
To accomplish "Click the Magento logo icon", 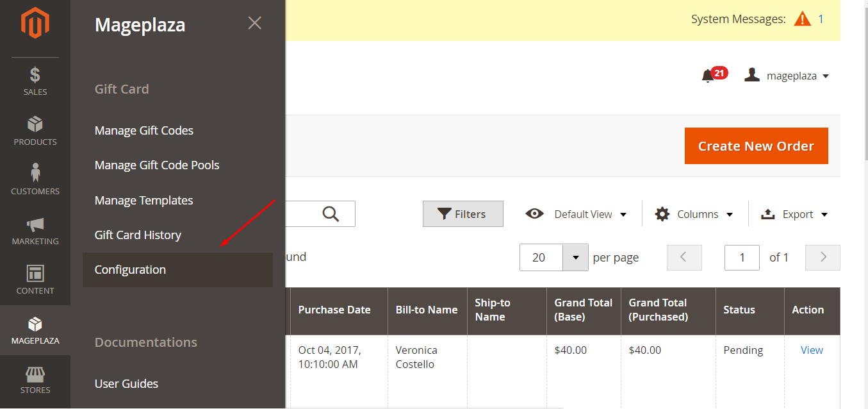I will pyautogui.click(x=35, y=24).
